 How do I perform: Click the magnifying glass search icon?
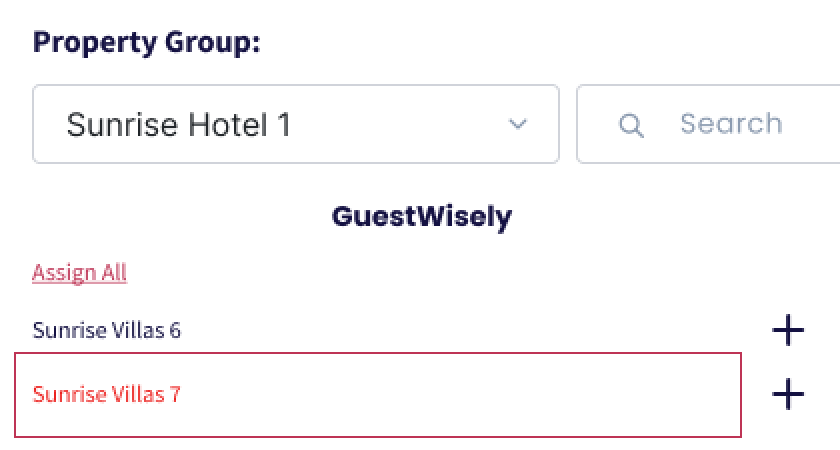click(x=631, y=125)
